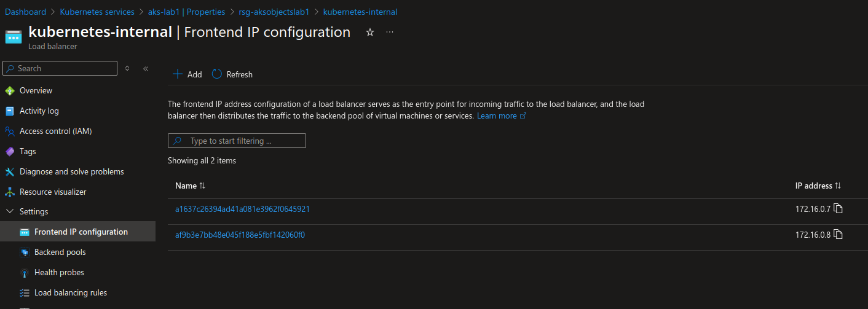Viewport: 868px width, 309px height.
Task: Click the 'Type to start filtering' field
Action: tap(237, 141)
